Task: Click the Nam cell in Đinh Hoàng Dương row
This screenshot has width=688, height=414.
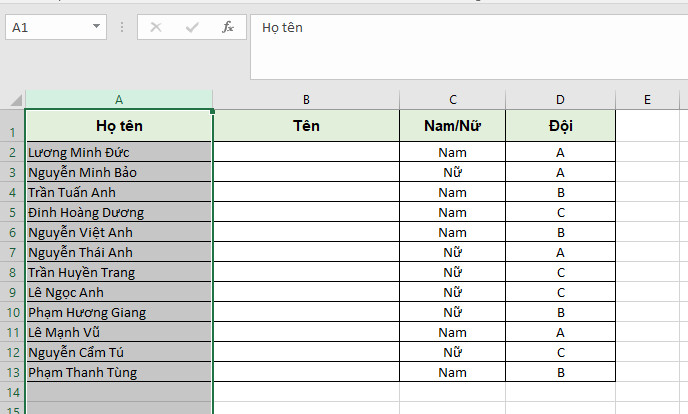Action: coord(453,212)
